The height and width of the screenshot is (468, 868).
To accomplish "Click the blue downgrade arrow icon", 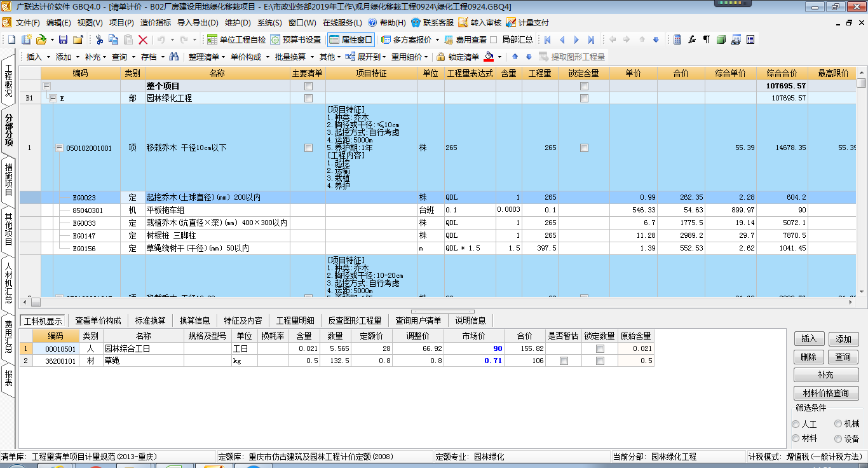I will [656, 39].
